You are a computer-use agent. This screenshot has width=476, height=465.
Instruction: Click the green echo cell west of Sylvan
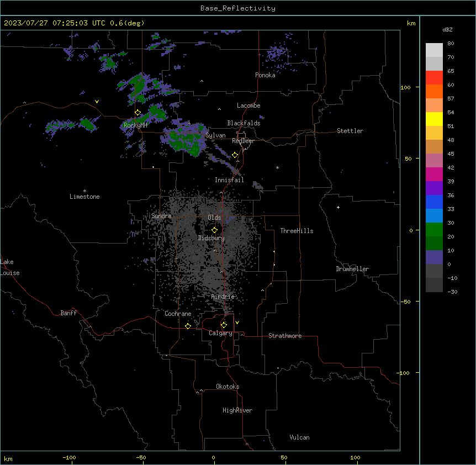coord(186,140)
